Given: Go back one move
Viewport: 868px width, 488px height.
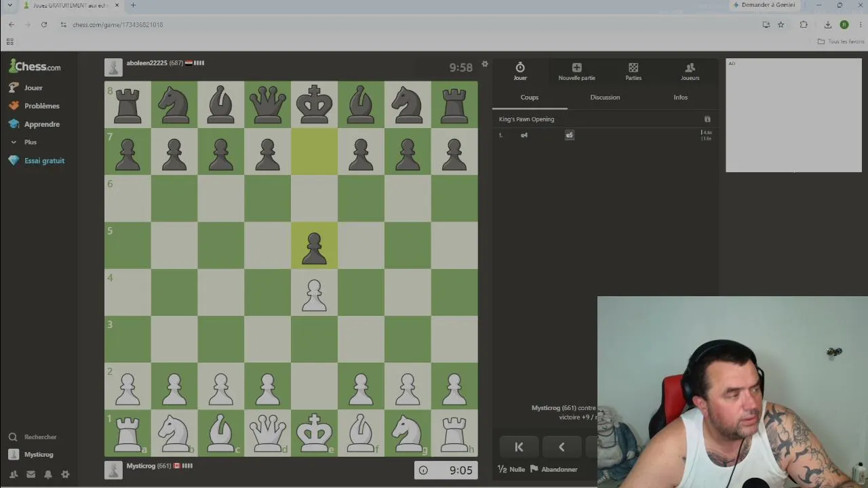Looking at the screenshot, I should coord(561,447).
